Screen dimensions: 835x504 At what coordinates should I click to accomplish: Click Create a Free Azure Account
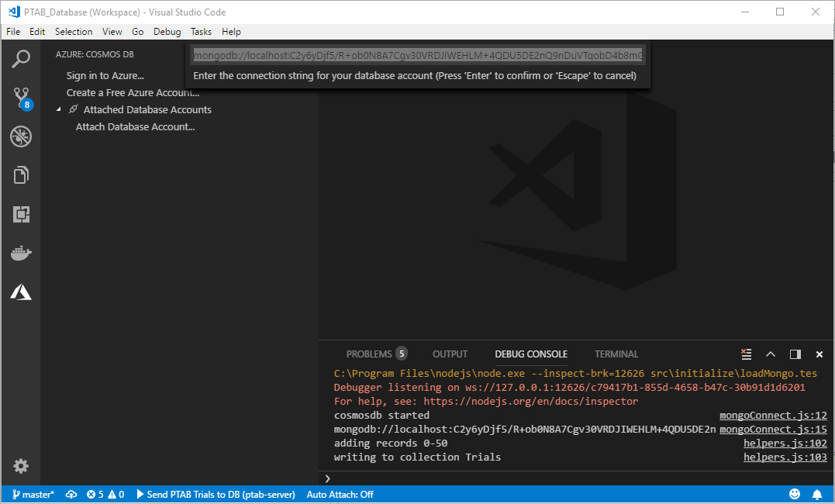coord(133,93)
